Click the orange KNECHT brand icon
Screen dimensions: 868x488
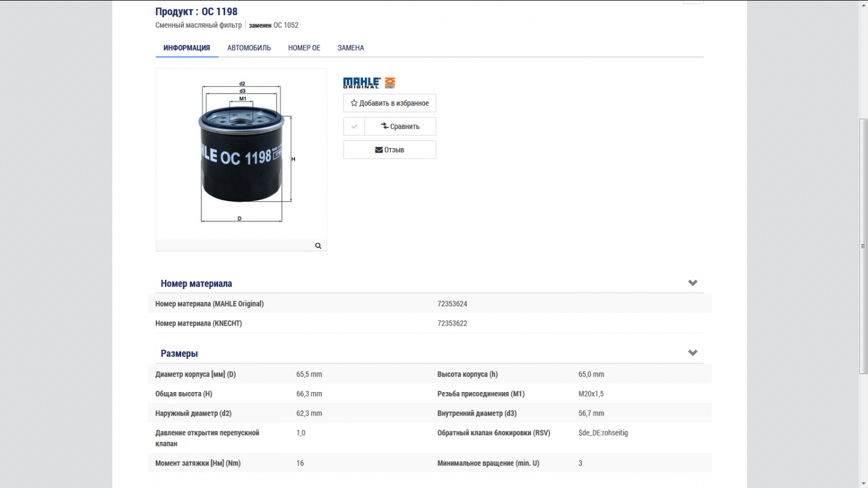tap(390, 83)
